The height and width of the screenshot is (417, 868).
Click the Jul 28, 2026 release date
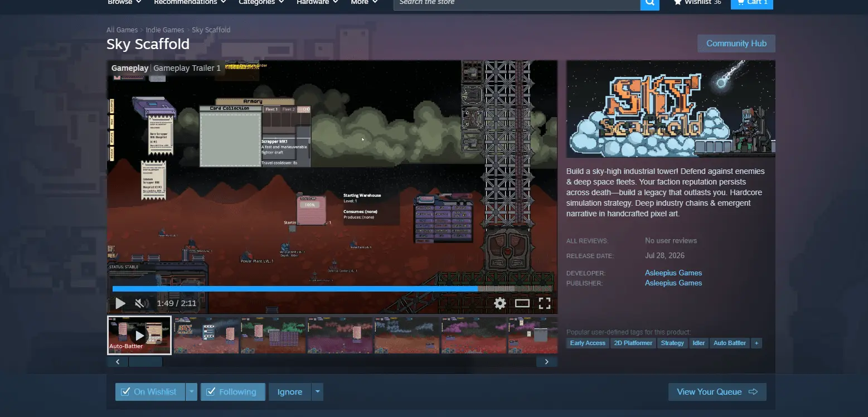665,256
